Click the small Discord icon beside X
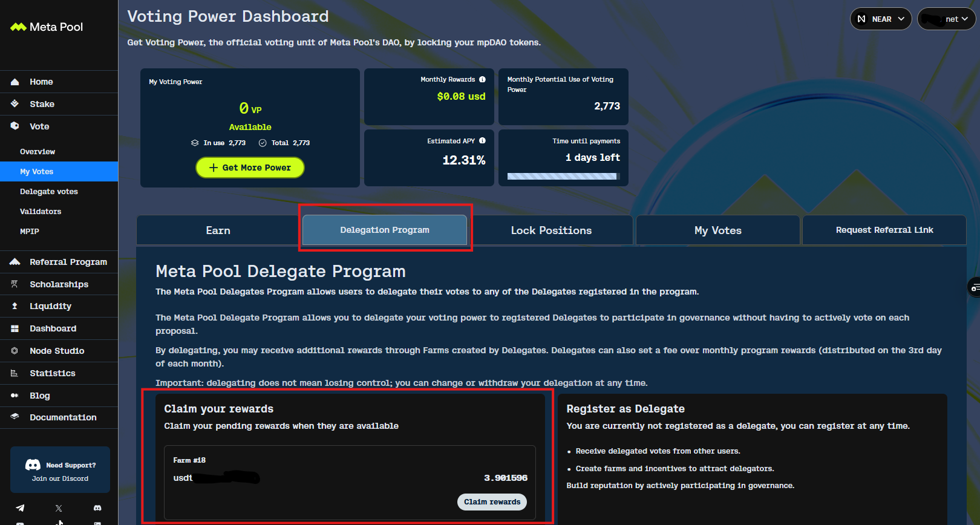 [97, 508]
